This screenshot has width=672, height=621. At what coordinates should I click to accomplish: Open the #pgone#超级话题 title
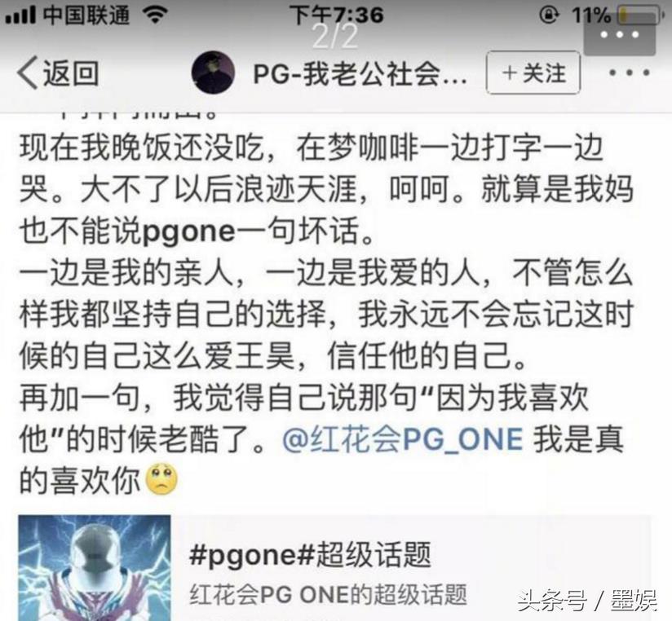tap(310, 554)
